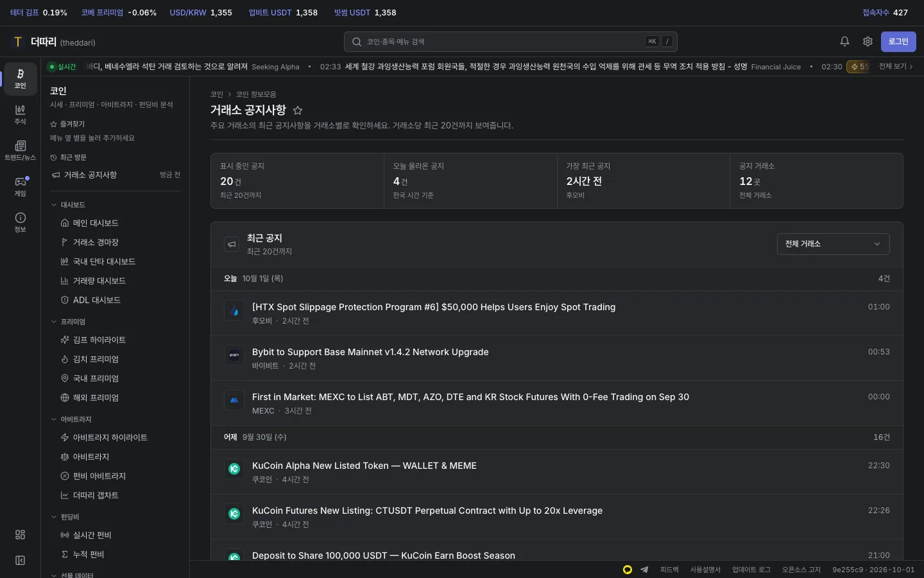The height and width of the screenshot is (578, 924).
Task: Open the 트렌드/뉴스 section in the side rail
Action: click(20, 151)
